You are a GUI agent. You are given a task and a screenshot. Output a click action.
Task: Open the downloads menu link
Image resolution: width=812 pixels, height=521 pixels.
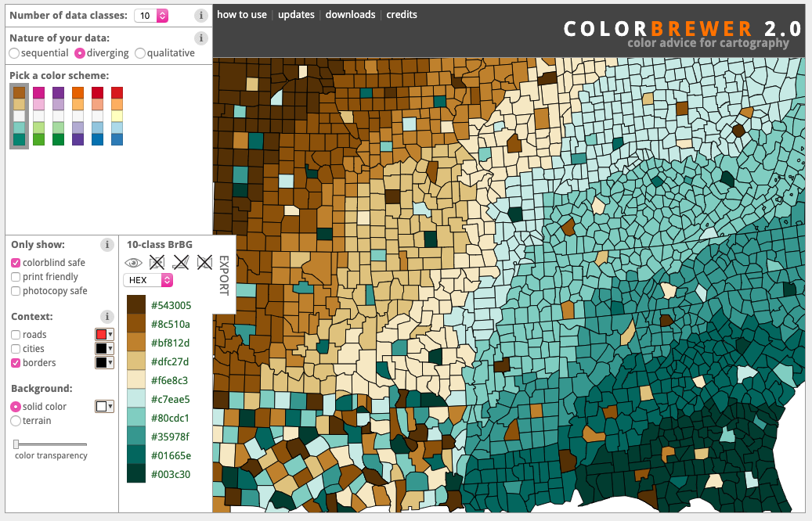click(350, 15)
